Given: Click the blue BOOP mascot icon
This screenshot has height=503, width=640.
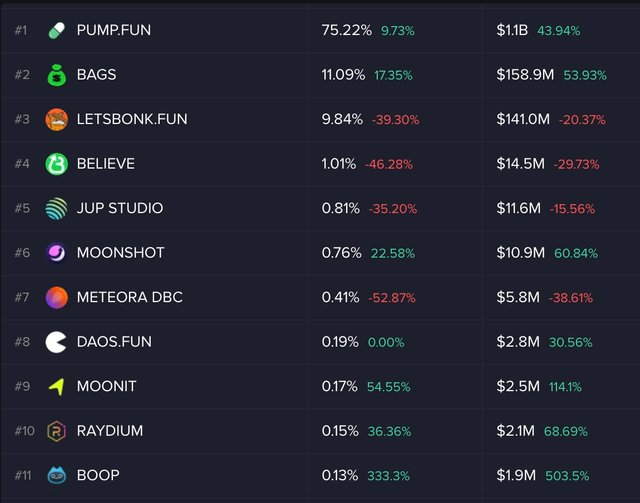Looking at the screenshot, I should (57, 475).
